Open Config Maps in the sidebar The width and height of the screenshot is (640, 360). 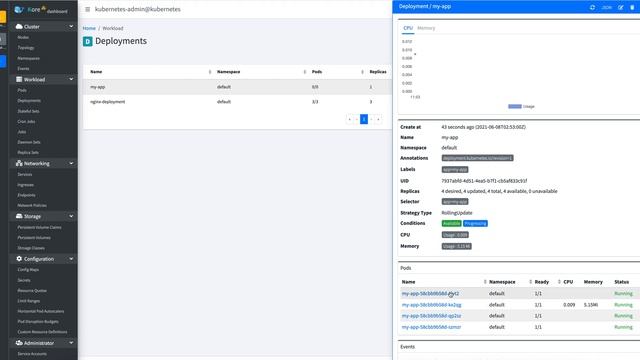[x=28, y=270]
